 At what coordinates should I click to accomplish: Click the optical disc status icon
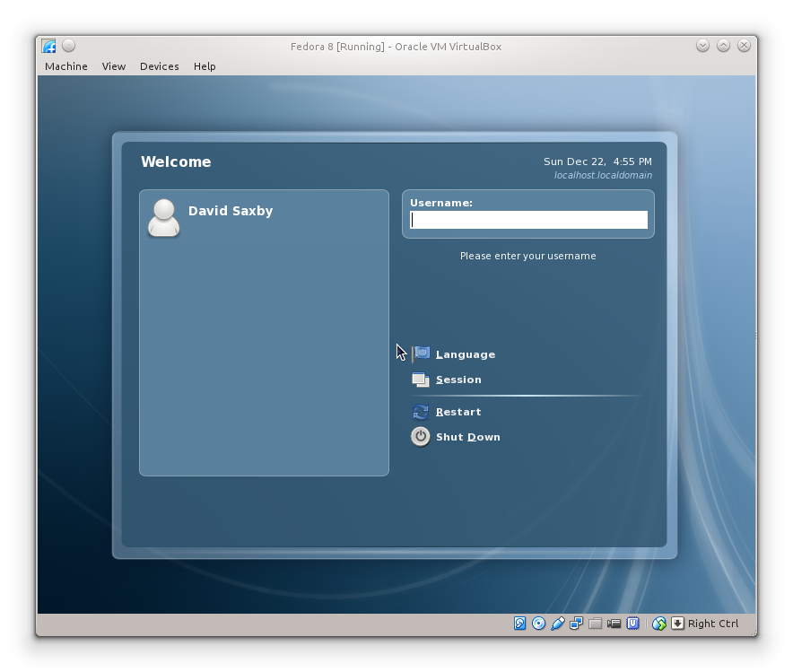(x=538, y=624)
